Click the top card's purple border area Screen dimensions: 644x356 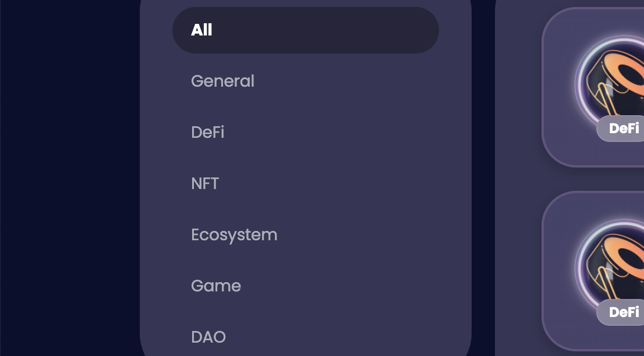point(544,87)
